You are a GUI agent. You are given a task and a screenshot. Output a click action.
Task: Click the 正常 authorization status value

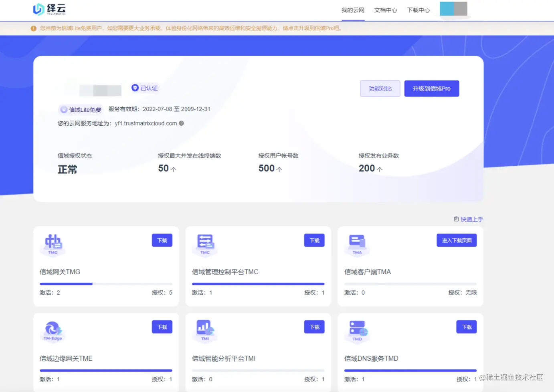pyautogui.click(x=67, y=169)
